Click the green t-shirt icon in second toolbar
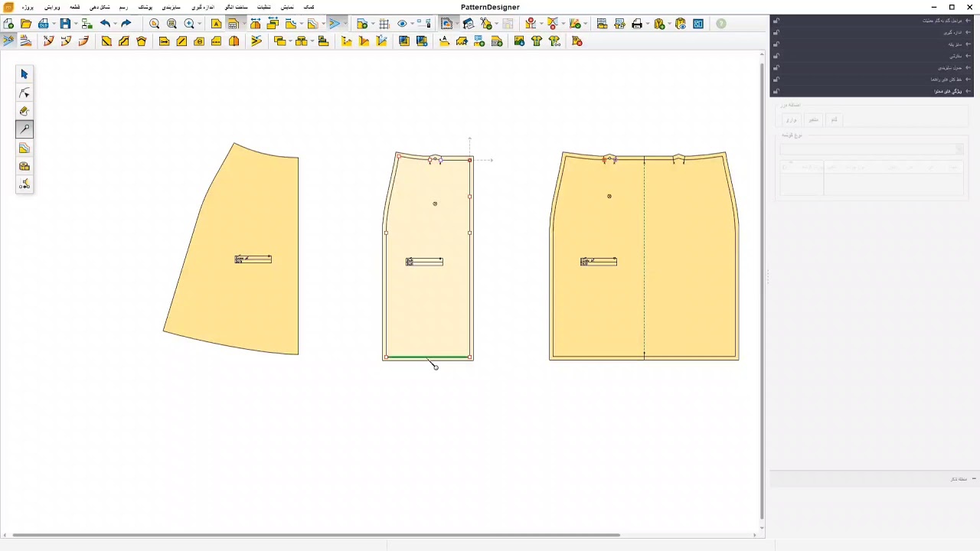 537,41
